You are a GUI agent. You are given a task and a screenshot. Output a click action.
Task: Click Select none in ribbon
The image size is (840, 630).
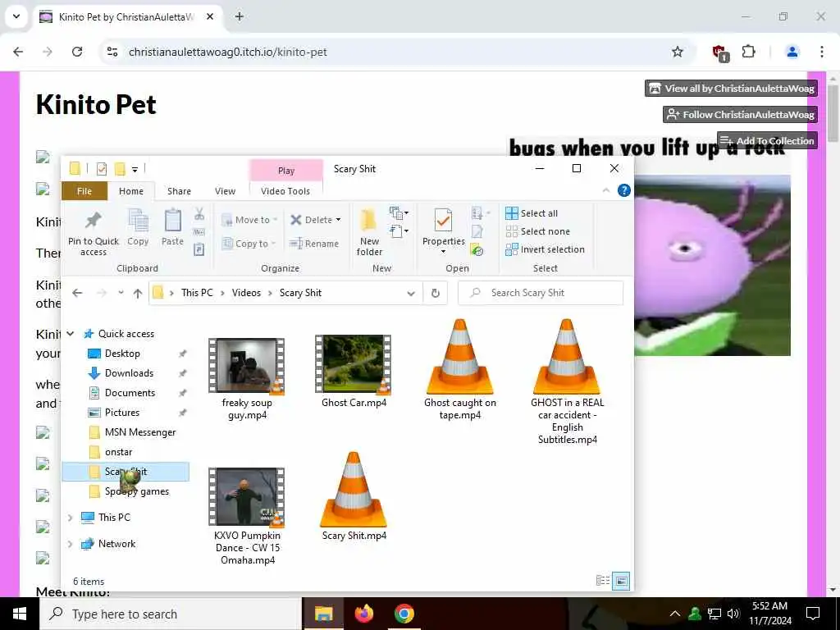coord(538,231)
